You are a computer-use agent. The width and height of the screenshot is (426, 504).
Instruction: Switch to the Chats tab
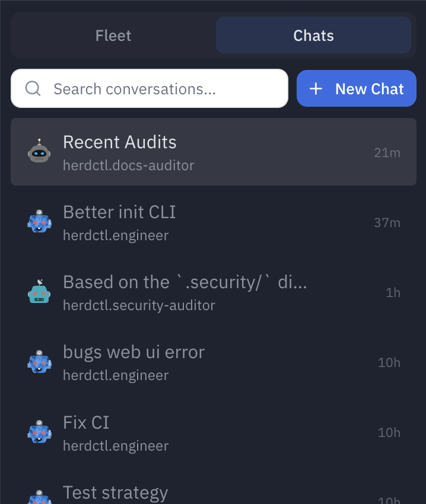click(x=313, y=36)
